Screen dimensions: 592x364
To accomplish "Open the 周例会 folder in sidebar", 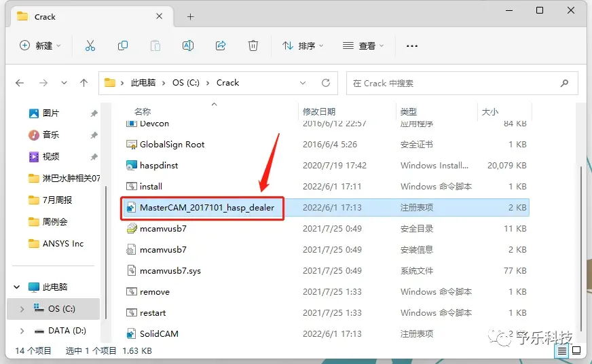I will pos(55,221).
